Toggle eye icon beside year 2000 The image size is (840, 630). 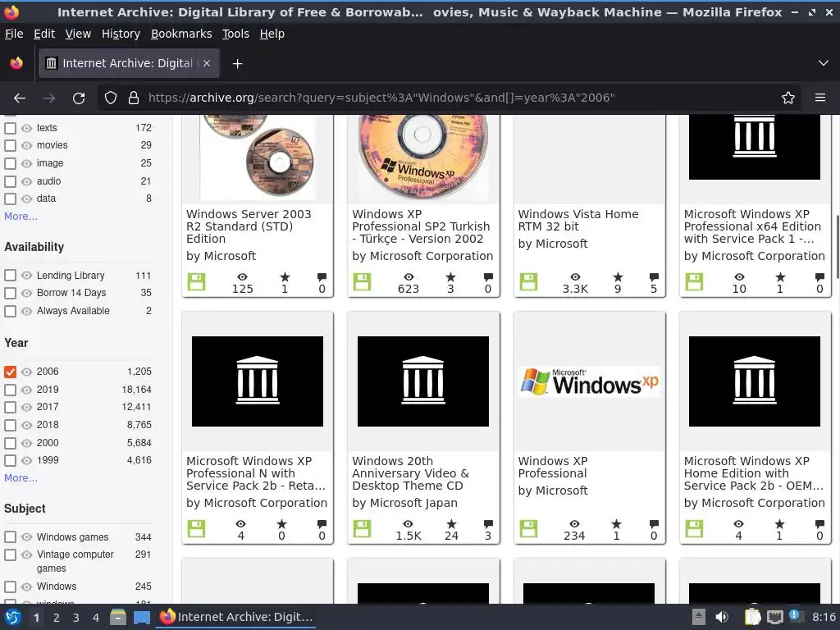(x=26, y=443)
